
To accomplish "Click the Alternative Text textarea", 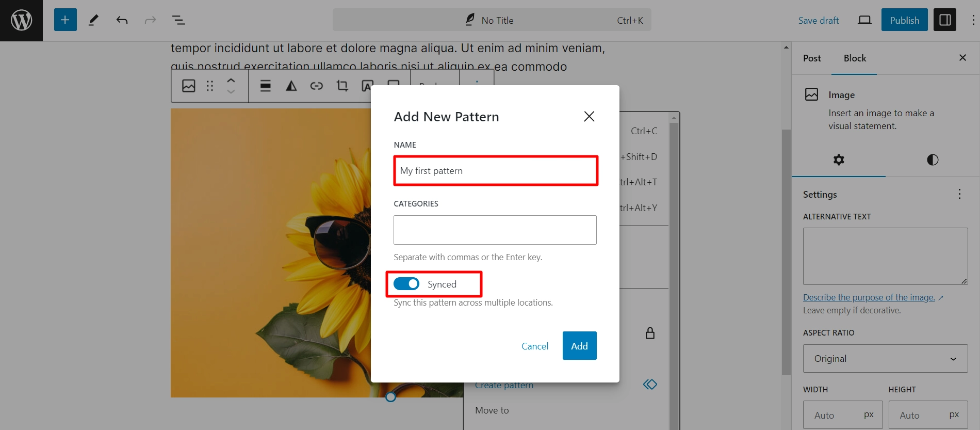I will tap(885, 256).
